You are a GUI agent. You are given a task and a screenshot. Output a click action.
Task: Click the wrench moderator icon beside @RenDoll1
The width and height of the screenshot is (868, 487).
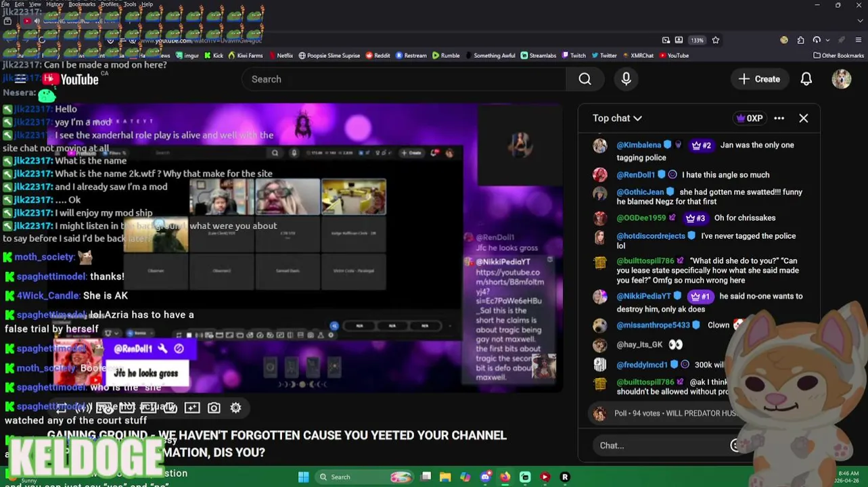click(x=162, y=348)
